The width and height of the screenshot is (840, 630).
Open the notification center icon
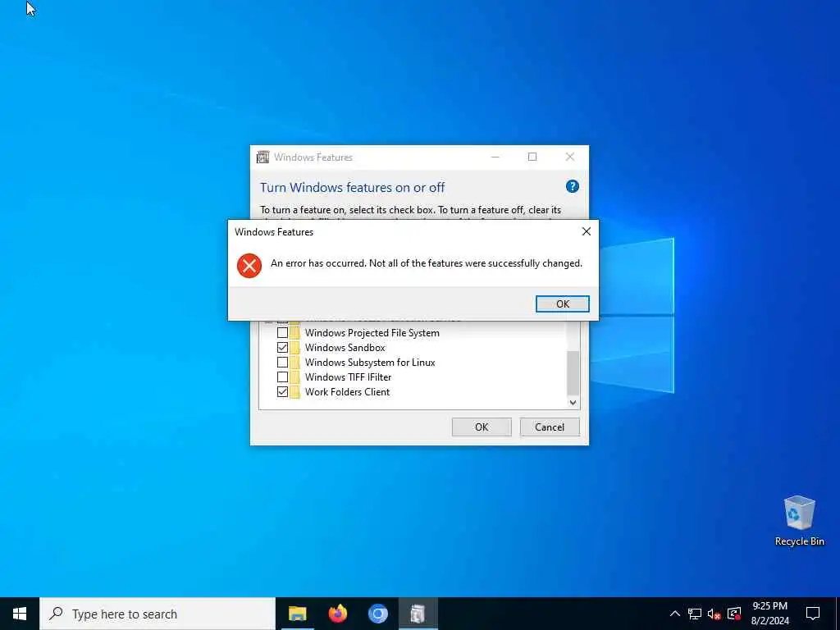pyautogui.click(x=813, y=614)
